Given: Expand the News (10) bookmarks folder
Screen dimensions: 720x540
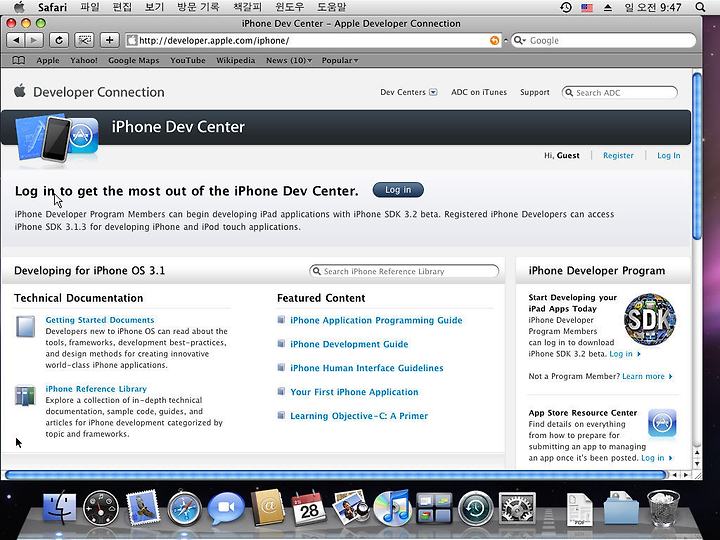Looking at the screenshot, I should pyautogui.click(x=289, y=60).
